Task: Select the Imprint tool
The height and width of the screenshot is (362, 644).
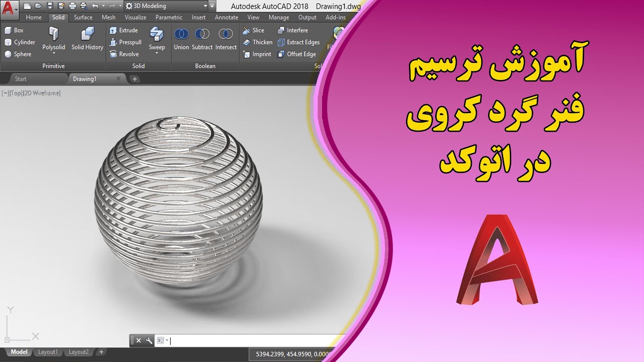Action: click(x=257, y=54)
